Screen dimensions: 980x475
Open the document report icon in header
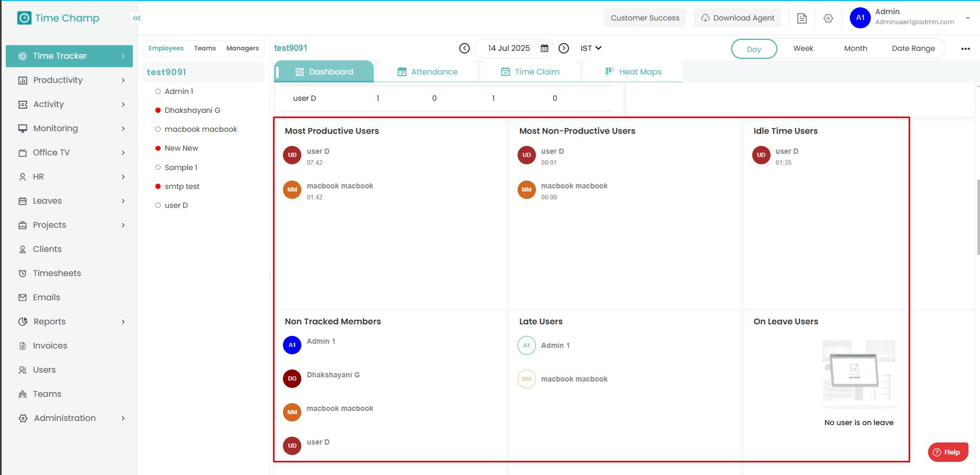(802, 18)
